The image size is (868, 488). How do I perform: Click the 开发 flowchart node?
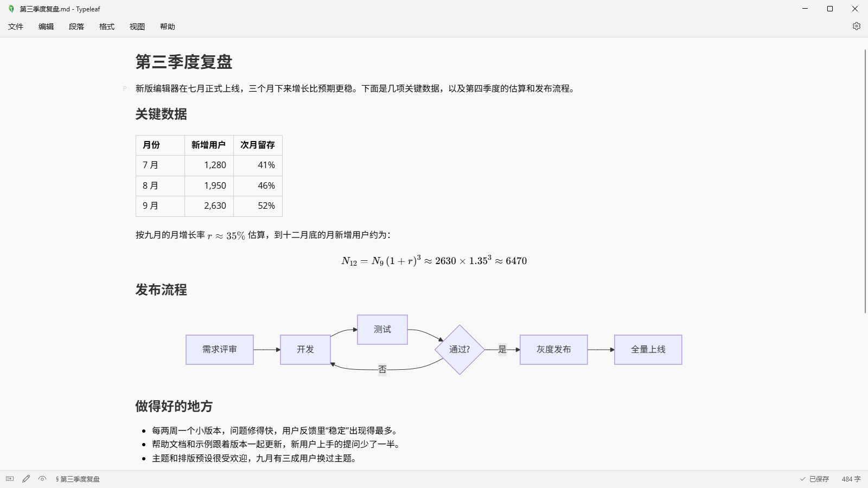tap(305, 350)
